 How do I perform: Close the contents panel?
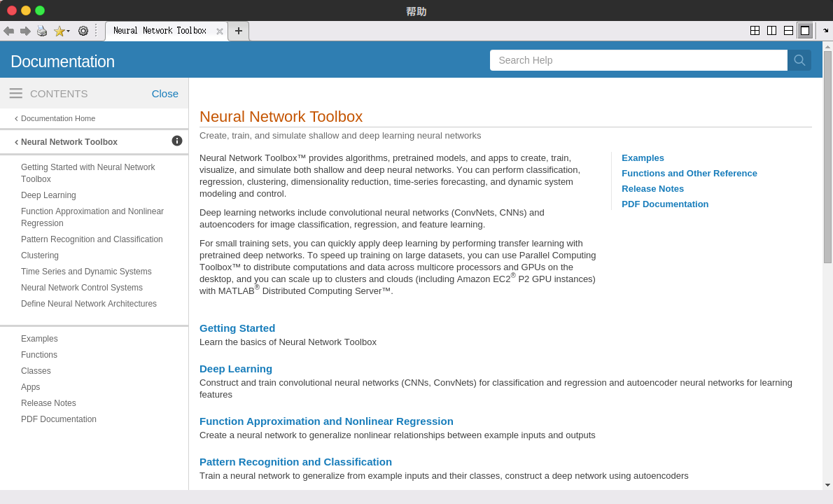click(165, 93)
